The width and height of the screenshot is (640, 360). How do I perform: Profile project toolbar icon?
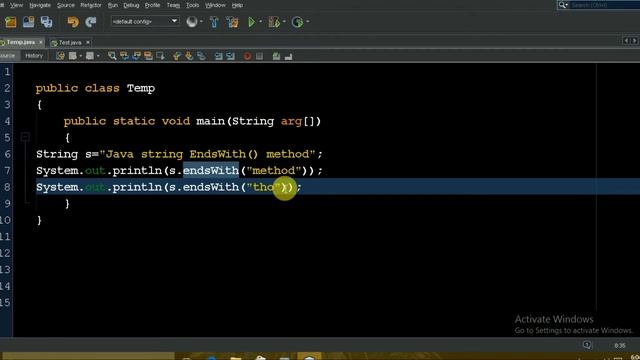click(x=297, y=22)
